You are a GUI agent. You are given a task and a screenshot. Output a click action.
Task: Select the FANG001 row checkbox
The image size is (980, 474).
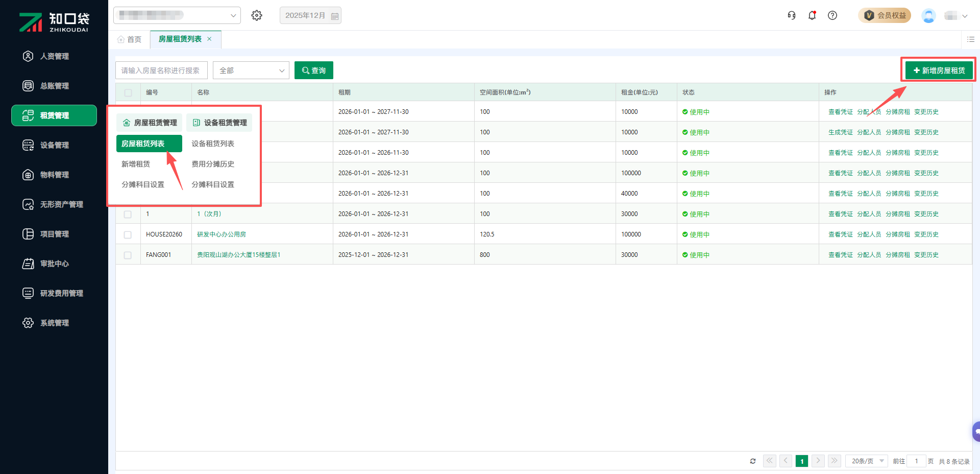point(128,255)
